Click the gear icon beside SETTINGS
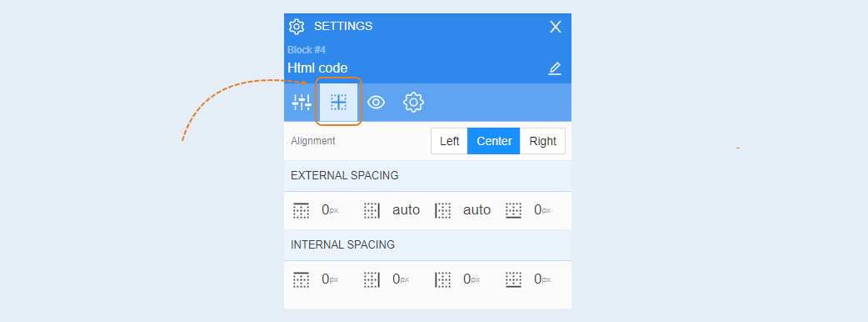Screen dimensions: 868x322 297,27
